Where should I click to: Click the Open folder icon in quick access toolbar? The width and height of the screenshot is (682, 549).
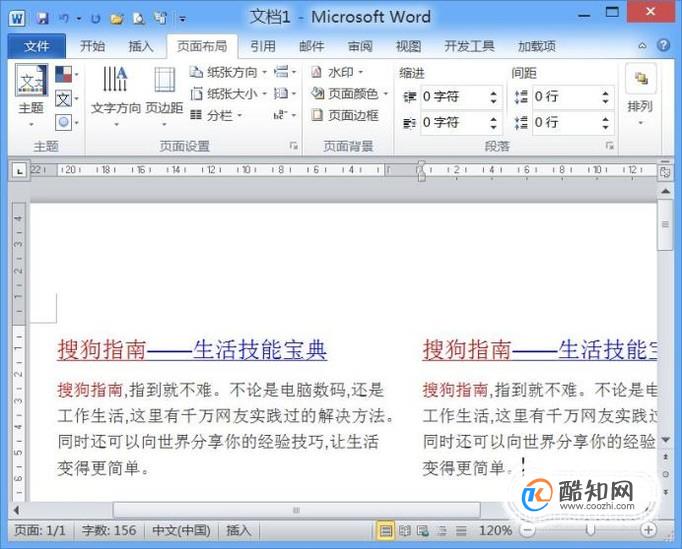117,18
